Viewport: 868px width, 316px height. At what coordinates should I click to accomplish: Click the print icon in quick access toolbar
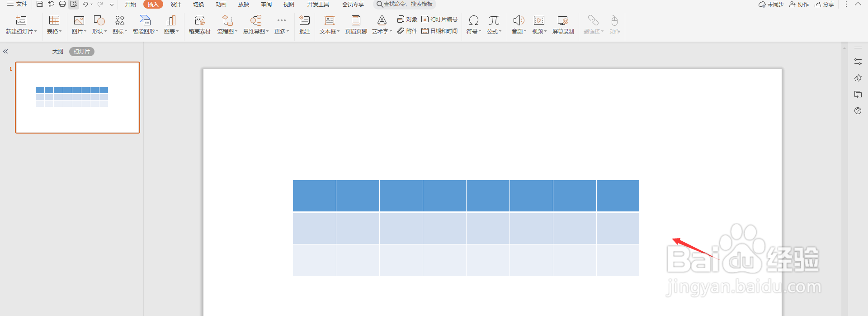click(x=62, y=4)
